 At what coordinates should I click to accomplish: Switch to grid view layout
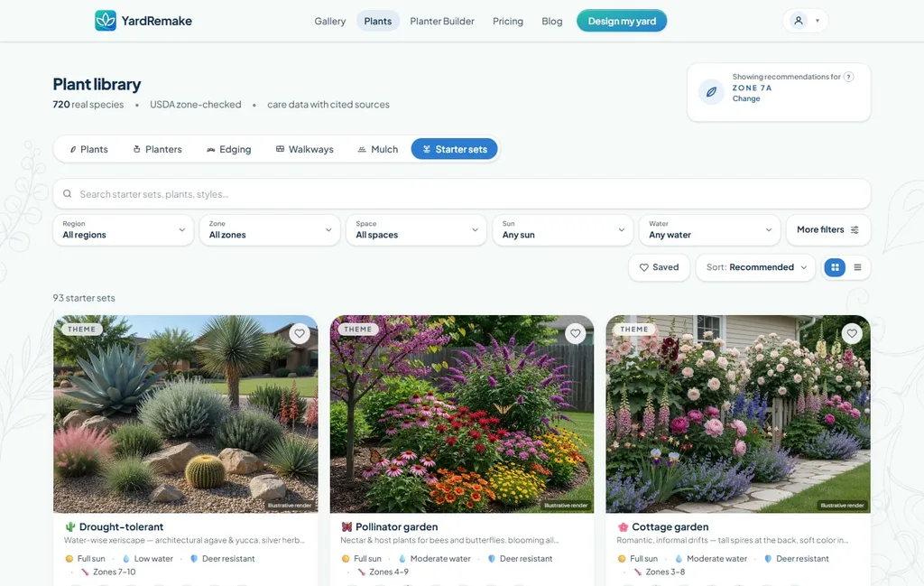[x=835, y=267]
